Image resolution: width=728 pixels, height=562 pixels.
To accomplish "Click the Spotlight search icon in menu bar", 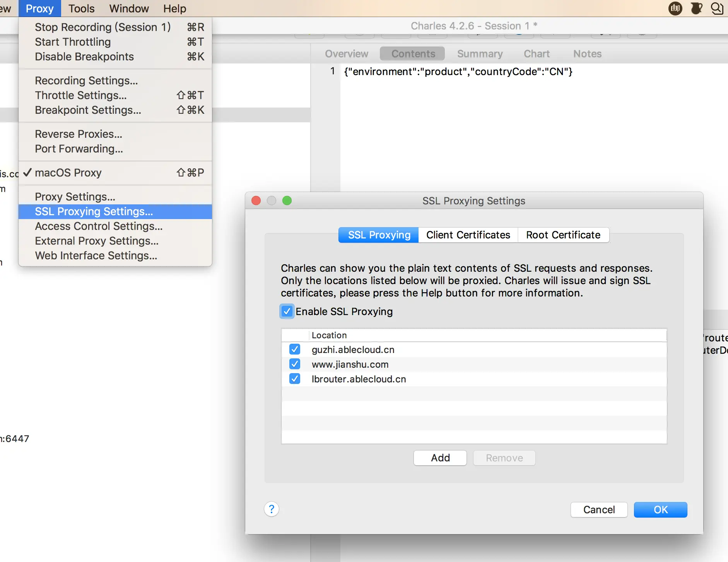I will point(717,8).
